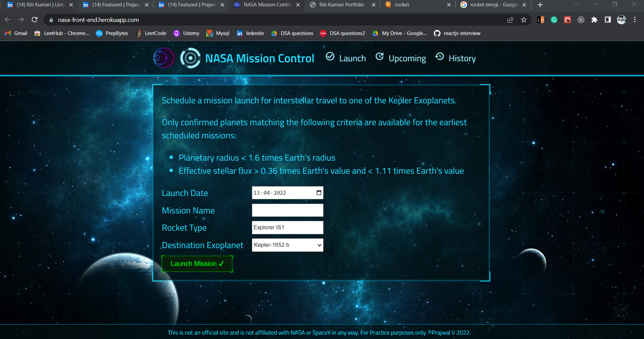Open the Launch navigation link

point(352,58)
